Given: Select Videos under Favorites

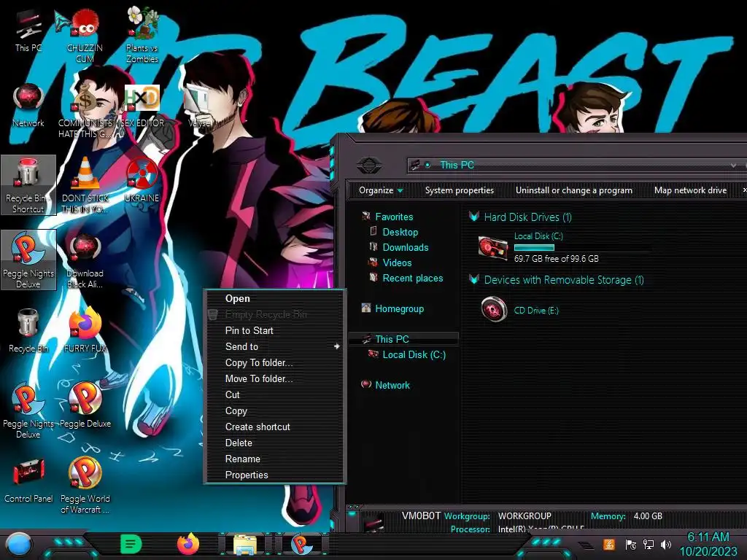Looking at the screenshot, I should point(397,262).
